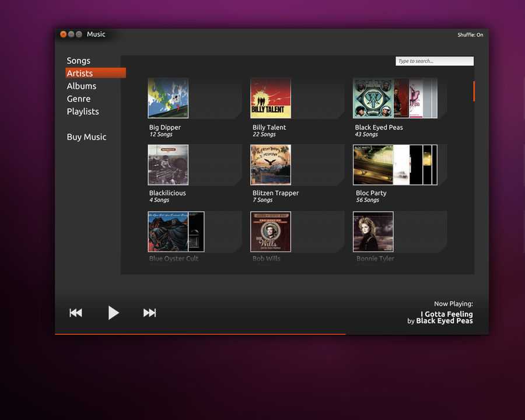Image resolution: width=525 pixels, height=420 pixels.
Task: Click the 'Billy Talent' artist name
Action: point(269,127)
